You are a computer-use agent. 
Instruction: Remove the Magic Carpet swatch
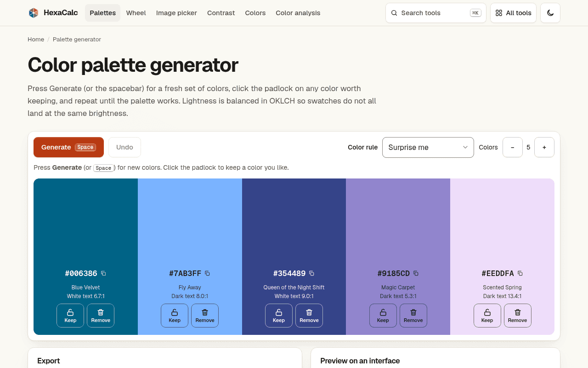click(x=413, y=316)
